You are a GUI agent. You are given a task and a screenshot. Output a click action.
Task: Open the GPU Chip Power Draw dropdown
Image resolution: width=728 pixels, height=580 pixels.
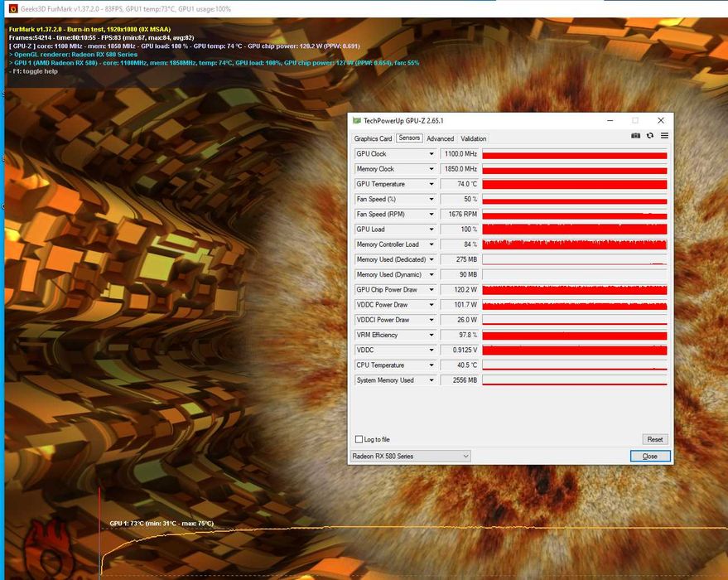coord(431,290)
